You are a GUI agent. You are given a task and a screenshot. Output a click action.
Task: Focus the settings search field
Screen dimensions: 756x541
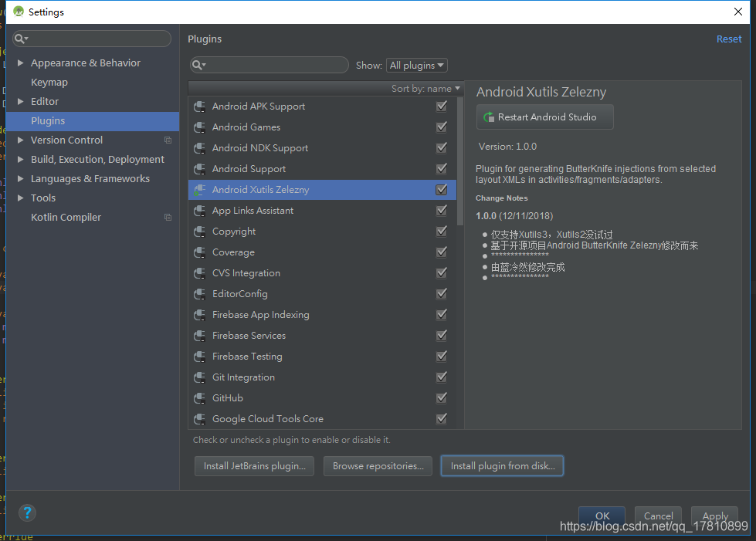coord(92,39)
